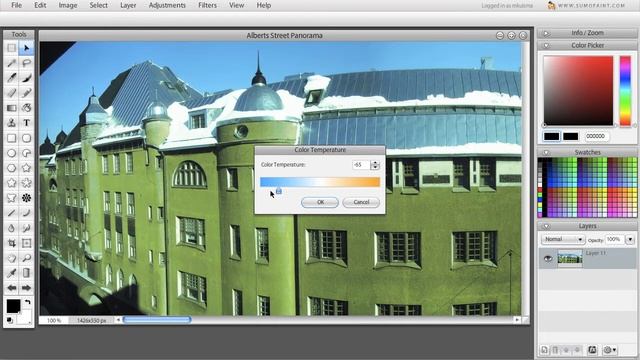Expand the Info / Zoom panel
The width and height of the screenshot is (640, 360).
(x=546, y=33)
